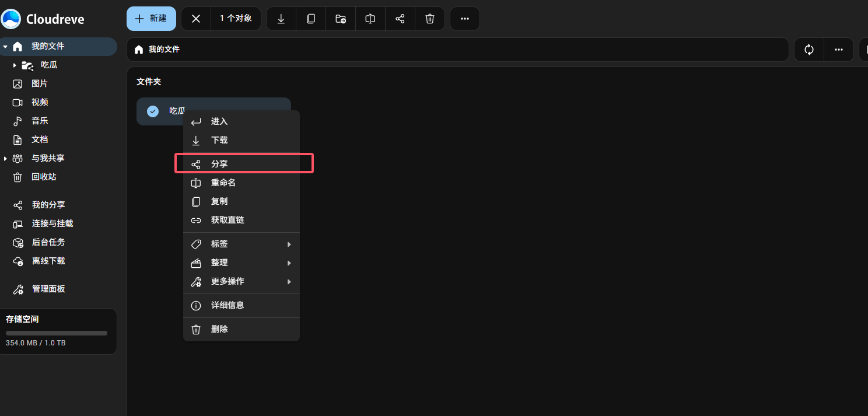Click the move-to-folder toolbar icon
This screenshot has height=416, width=868.
click(x=341, y=19)
